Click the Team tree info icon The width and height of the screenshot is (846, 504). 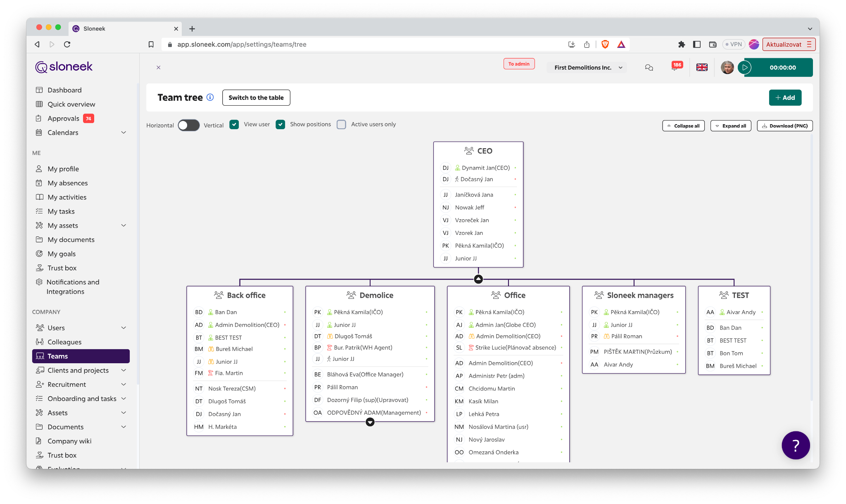[x=210, y=97]
